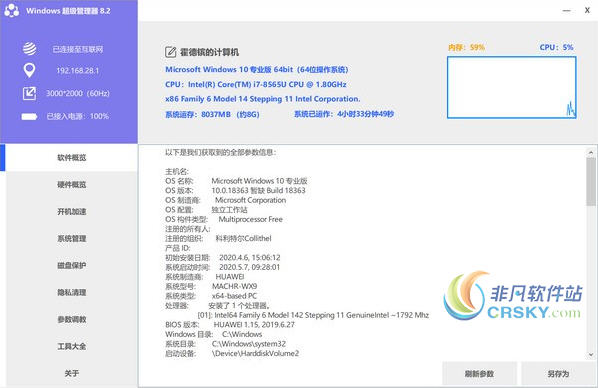Close the application with the X button

(587, 11)
